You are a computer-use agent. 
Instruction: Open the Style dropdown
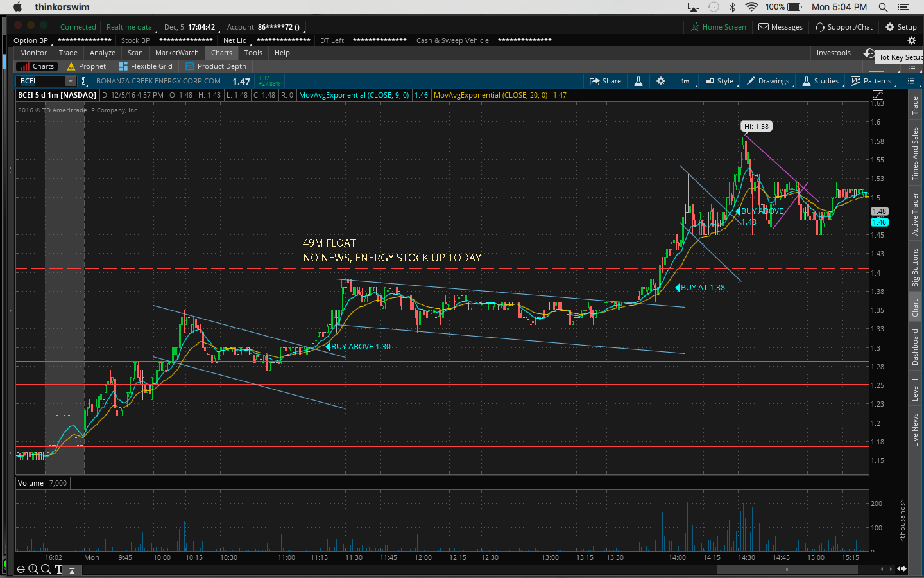click(x=720, y=81)
